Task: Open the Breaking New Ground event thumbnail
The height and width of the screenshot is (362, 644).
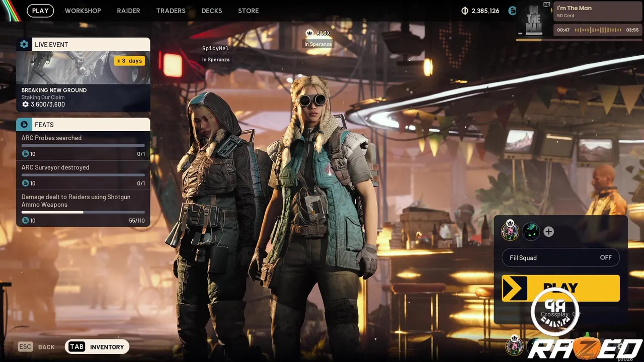Action: (x=83, y=67)
